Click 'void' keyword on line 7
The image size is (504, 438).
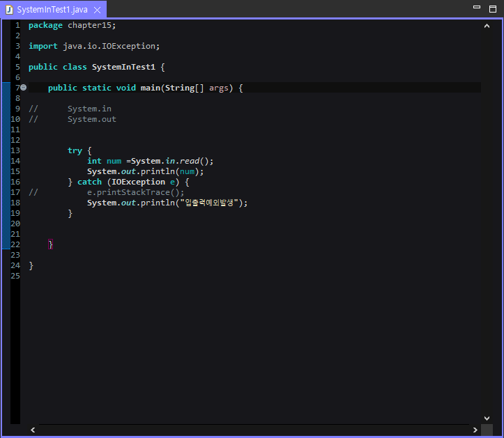click(x=126, y=88)
